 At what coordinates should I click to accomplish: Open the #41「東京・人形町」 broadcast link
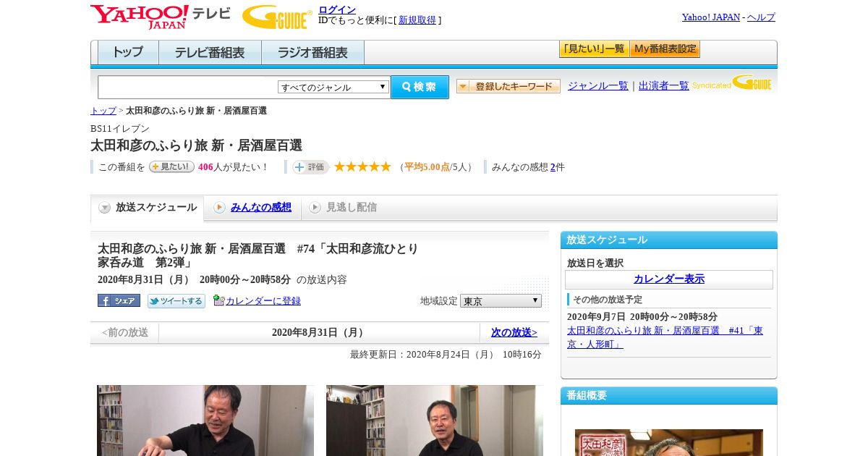(x=665, y=337)
